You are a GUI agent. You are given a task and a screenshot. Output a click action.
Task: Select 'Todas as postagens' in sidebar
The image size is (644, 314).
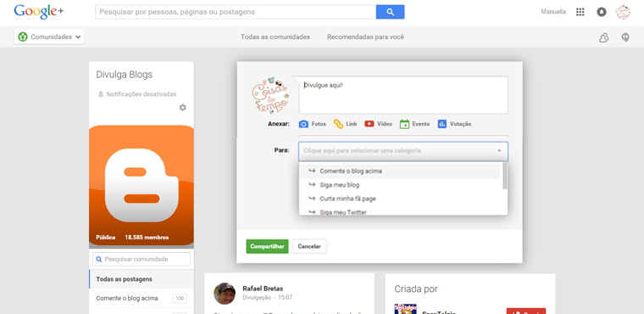pyautogui.click(x=142, y=279)
